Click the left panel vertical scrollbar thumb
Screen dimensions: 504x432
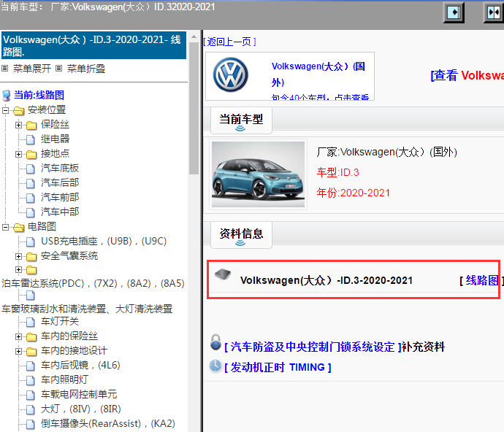point(194,109)
